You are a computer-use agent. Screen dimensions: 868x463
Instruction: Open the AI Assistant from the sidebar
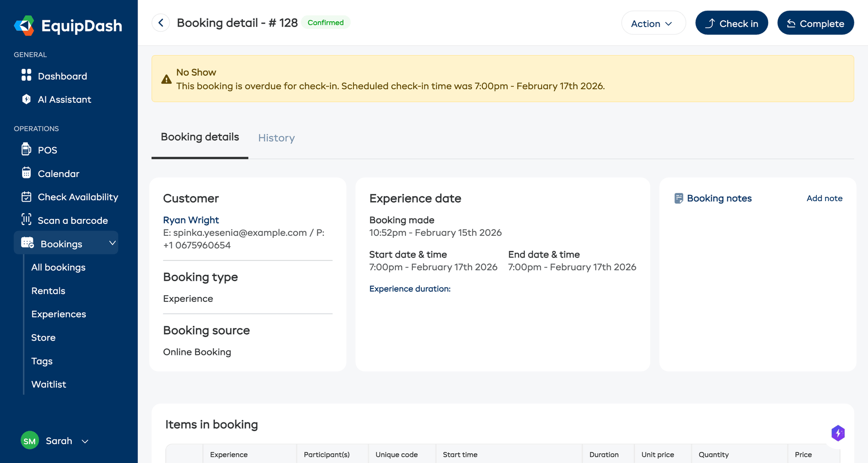[27, 99]
